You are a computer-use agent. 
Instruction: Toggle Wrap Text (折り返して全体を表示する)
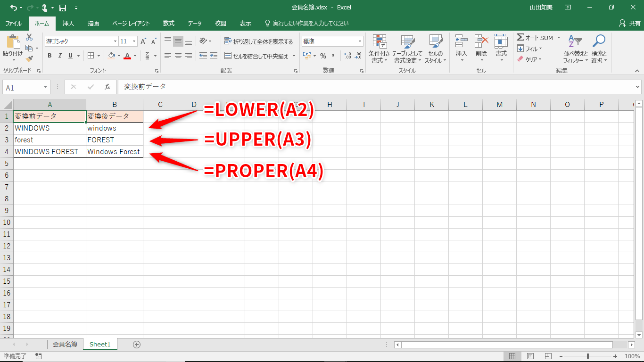(258, 41)
